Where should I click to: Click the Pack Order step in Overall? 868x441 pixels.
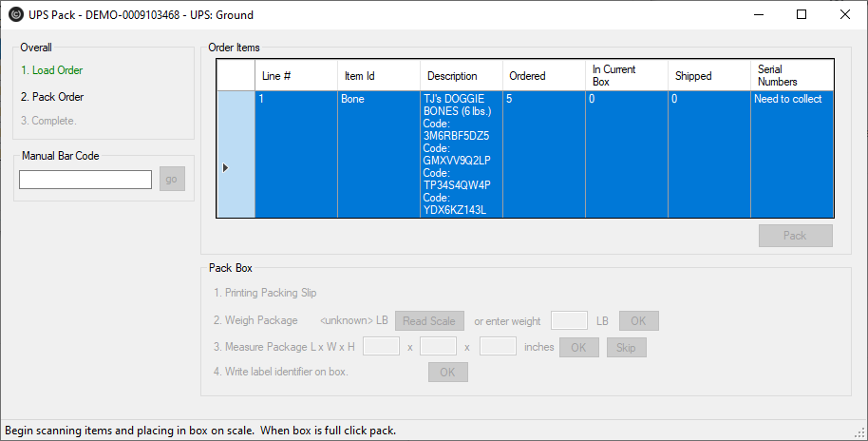[x=52, y=96]
